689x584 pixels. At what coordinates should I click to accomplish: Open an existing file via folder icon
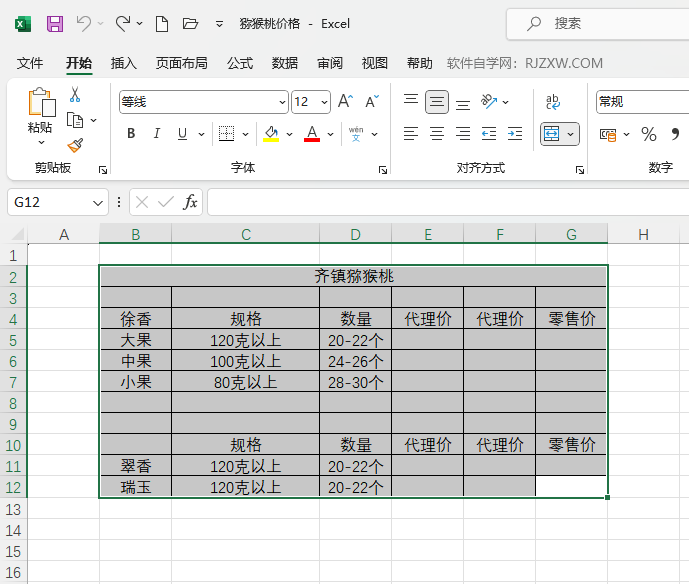190,24
